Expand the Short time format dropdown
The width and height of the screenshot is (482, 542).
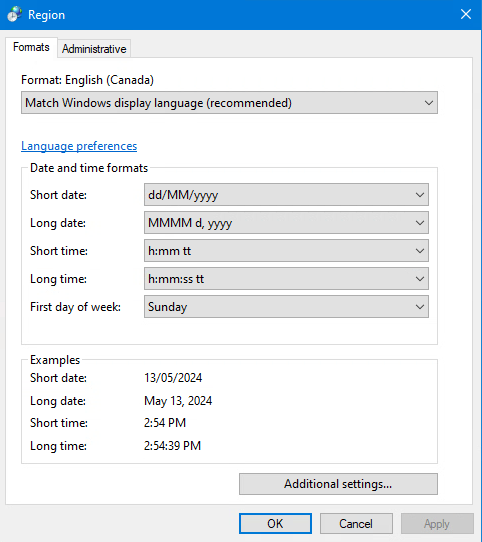(286, 251)
